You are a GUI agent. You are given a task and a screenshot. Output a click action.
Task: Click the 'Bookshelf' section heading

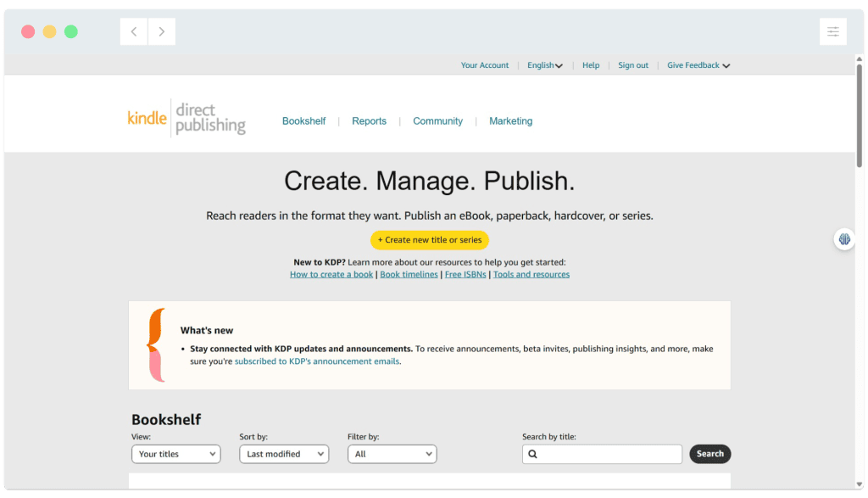166,419
